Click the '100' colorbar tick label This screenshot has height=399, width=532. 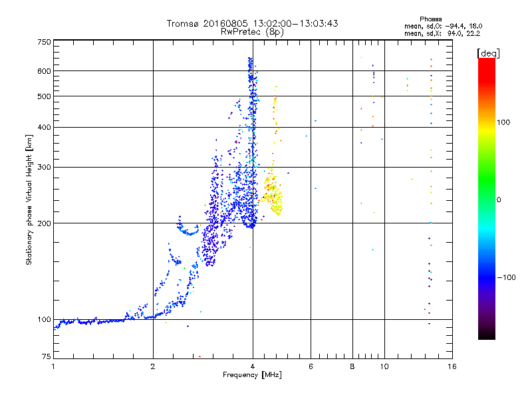click(503, 122)
